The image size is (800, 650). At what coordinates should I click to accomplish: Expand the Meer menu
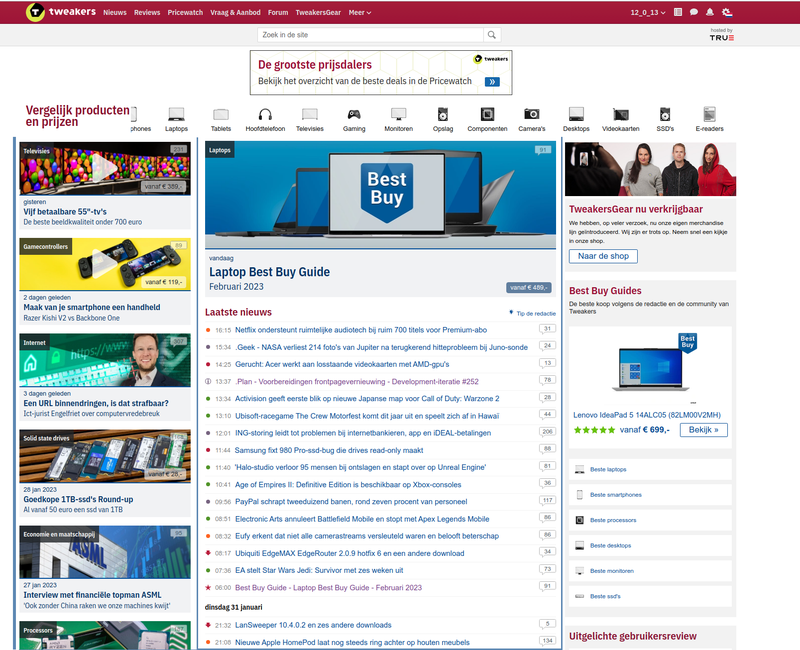click(x=360, y=12)
